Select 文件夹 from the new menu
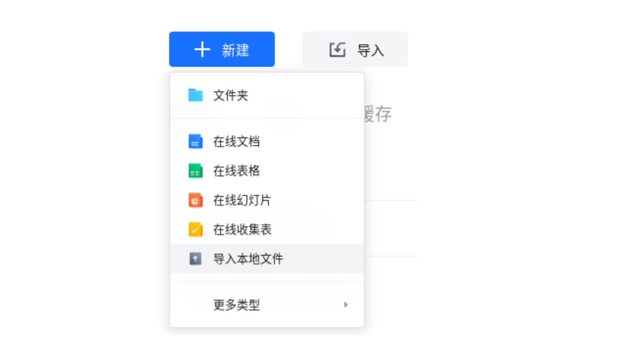Viewport: 640px width, 364px height. [267, 96]
